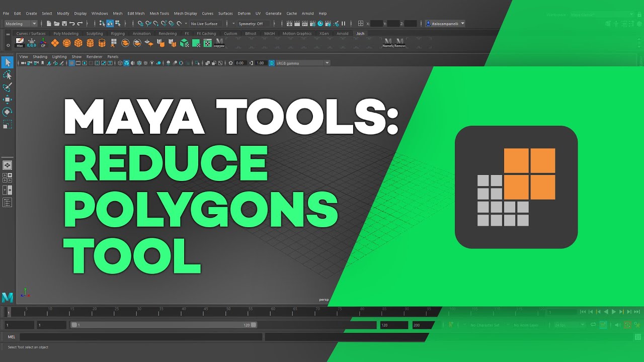Click the green checker cube shelf icon
The height and width of the screenshot is (362, 644).
[x=184, y=43]
